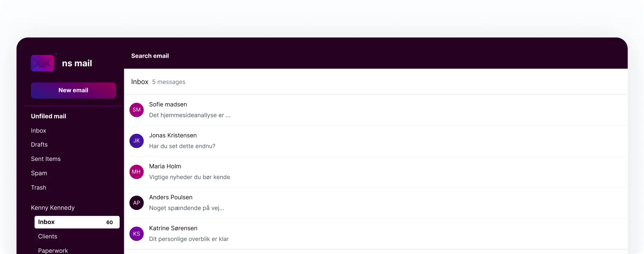Click sender name Jonas Kristensen
Image resolution: width=644 pixels, height=254 pixels.
coord(173,136)
